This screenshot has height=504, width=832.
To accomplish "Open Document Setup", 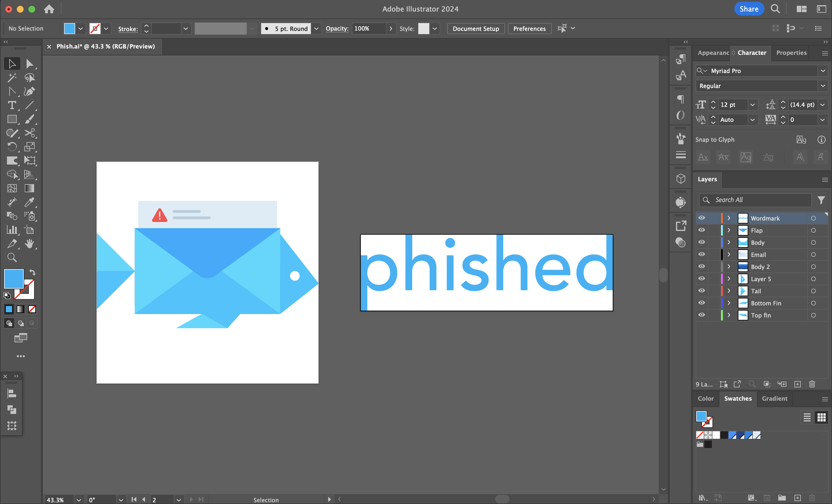I will (476, 29).
